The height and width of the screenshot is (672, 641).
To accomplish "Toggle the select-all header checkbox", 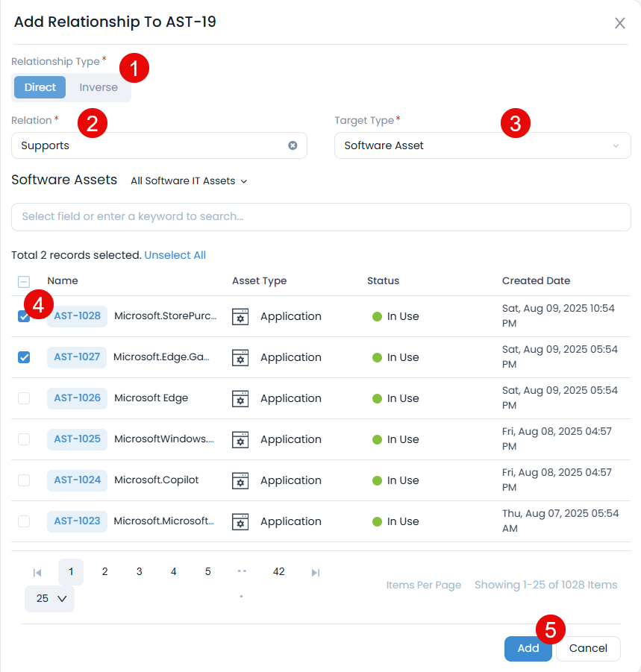I will (24, 281).
